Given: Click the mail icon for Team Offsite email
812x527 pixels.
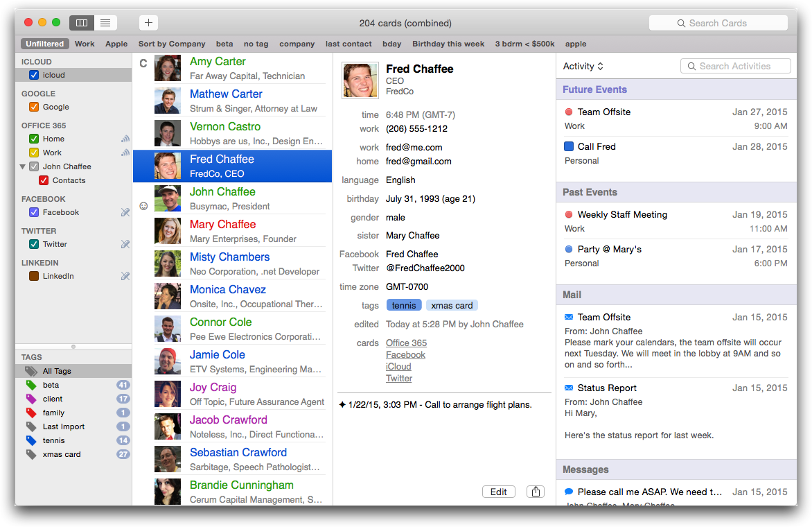Looking at the screenshot, I should pyautogui.click(x=569, y=317).
